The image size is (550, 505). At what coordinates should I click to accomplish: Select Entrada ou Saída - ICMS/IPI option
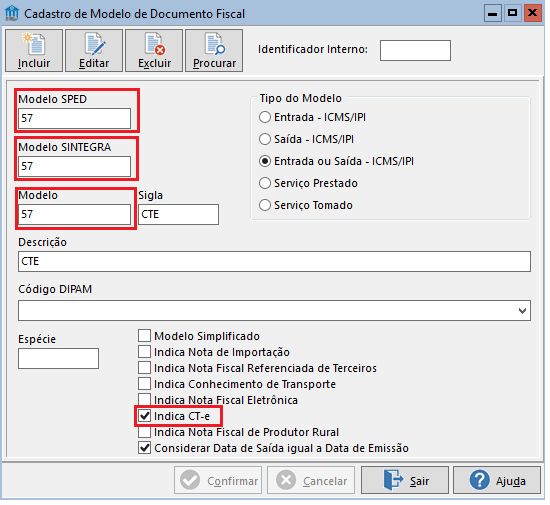pos(265,161)
